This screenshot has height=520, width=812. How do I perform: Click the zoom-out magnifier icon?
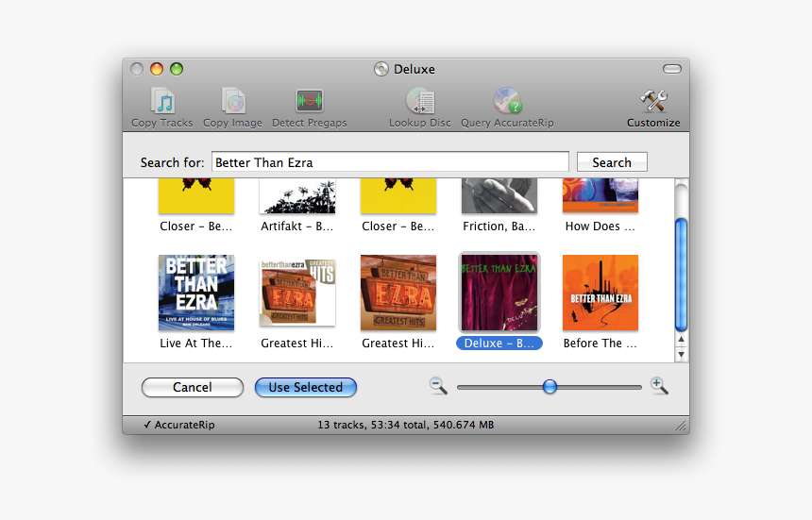point(438,386)
